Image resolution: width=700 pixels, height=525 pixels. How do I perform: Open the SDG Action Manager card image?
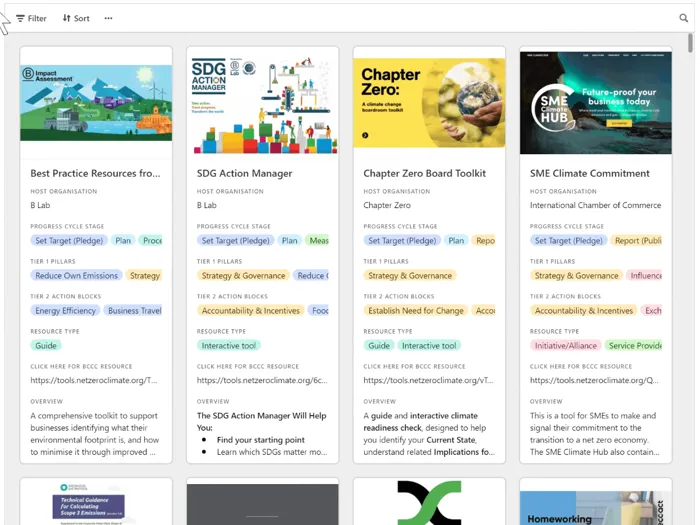tap(262, 105)
